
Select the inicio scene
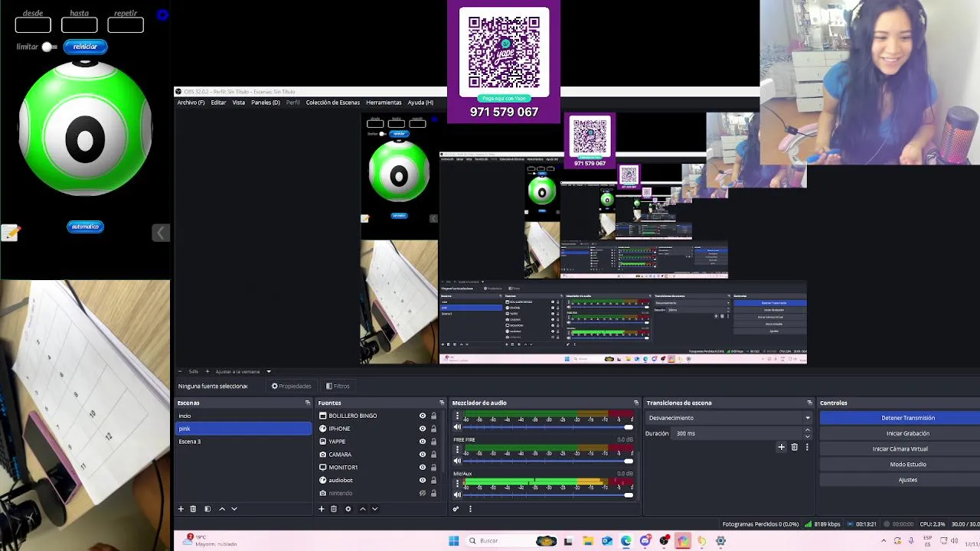pos(243,416)
